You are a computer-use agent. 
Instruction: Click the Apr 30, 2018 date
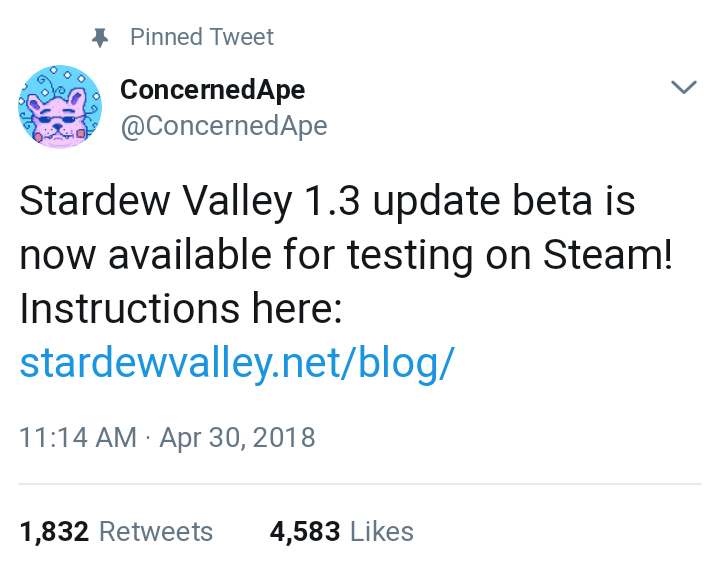(237, 437)
